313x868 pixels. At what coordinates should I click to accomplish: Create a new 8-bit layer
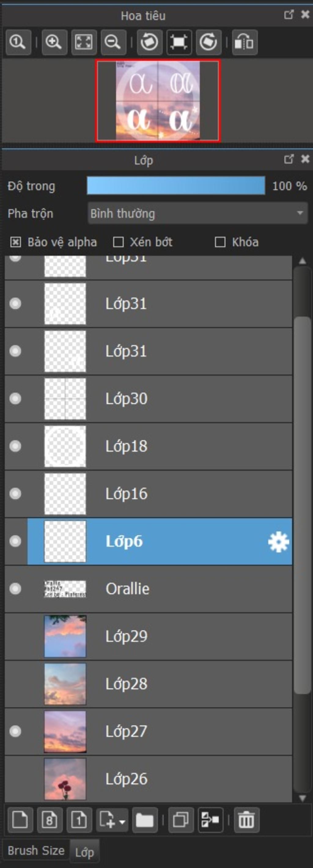coord(50,820)
